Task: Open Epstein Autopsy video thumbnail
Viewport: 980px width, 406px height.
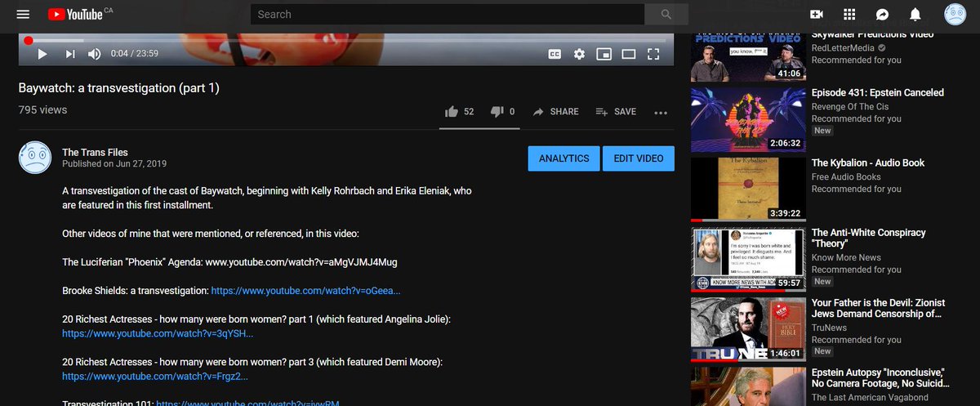Action: [747, 387]
